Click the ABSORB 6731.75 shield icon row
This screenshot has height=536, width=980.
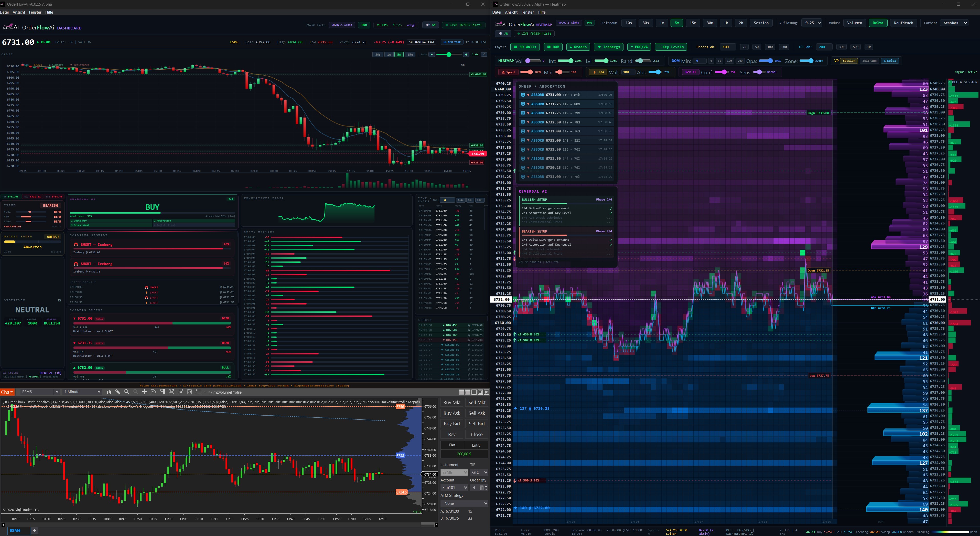pyautogui.click(x=566, y=104)
